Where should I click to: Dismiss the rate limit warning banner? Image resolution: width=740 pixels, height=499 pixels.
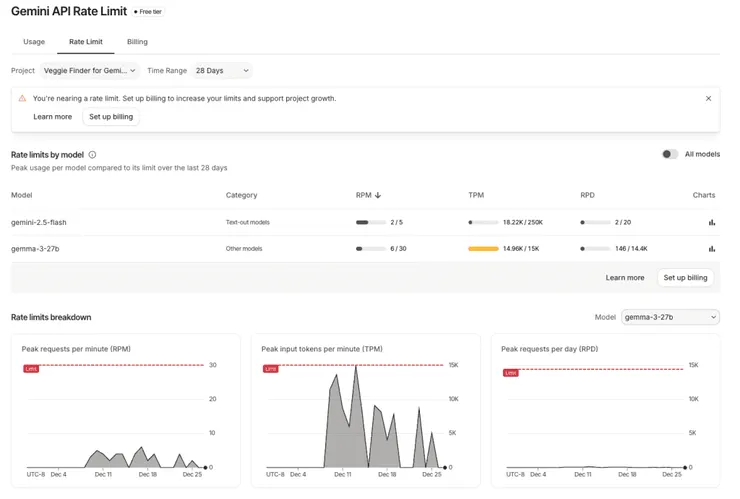click(708, 98)
